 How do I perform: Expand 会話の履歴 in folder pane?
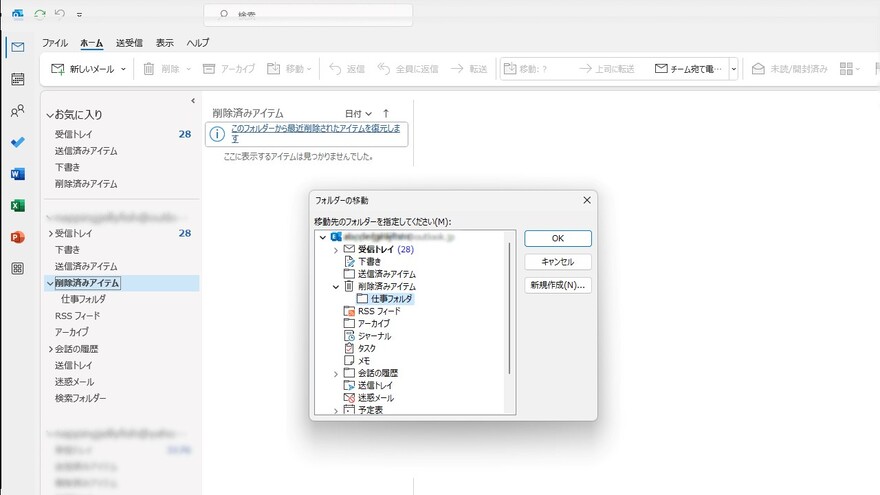click(50, 349)
